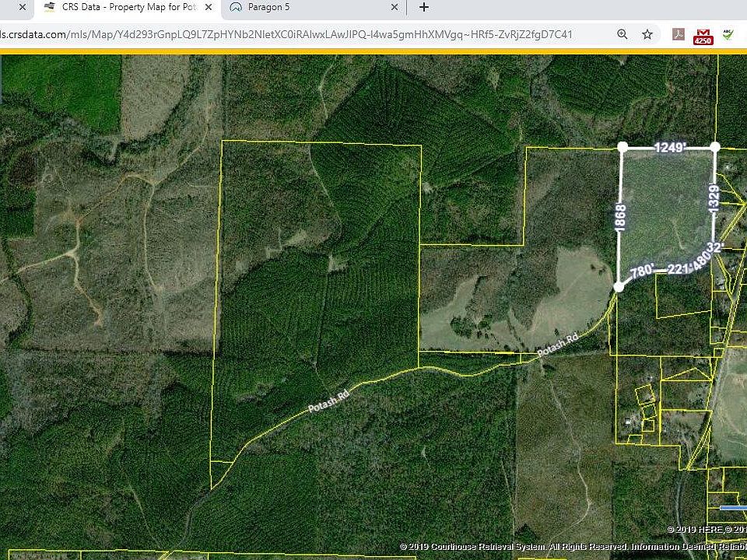
Task: Click bottom-left corner node of selected parcel
Action: [619, 287]
